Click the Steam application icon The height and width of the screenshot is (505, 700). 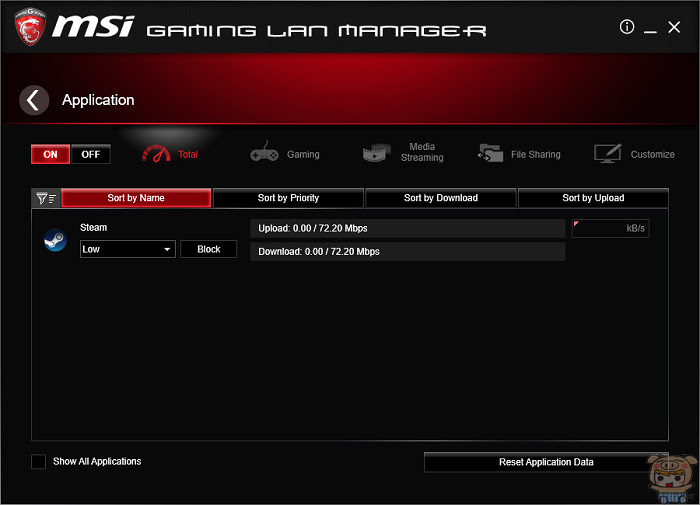click(55, 240)
